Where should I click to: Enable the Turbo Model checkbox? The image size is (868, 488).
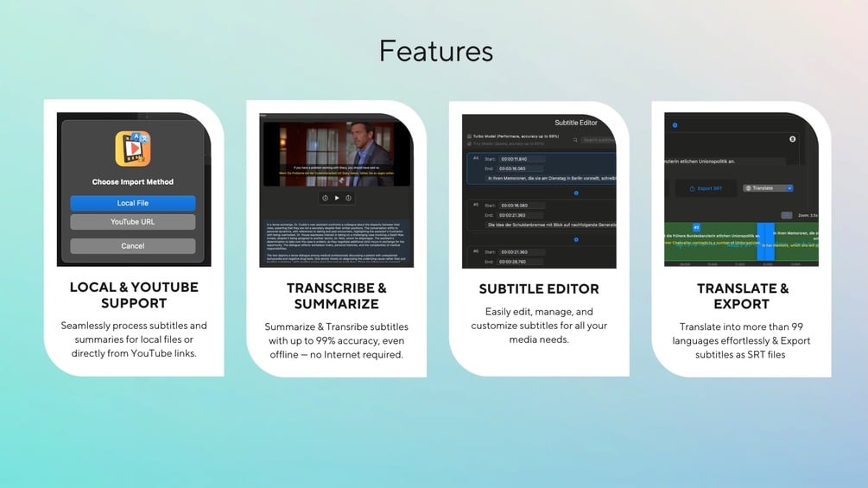click(x=469, y=136)
